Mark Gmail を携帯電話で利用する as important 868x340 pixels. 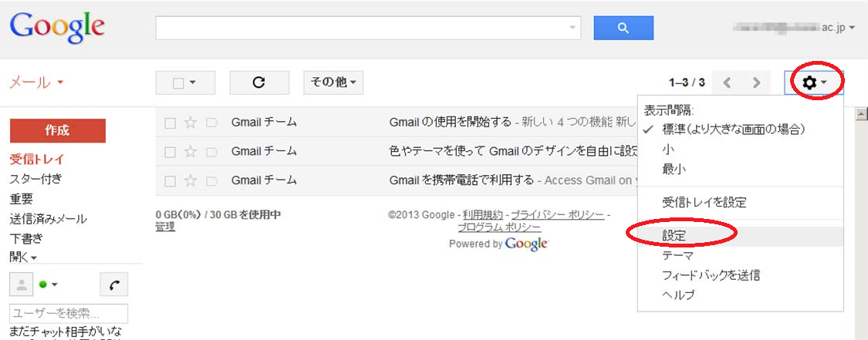[211, 180]
